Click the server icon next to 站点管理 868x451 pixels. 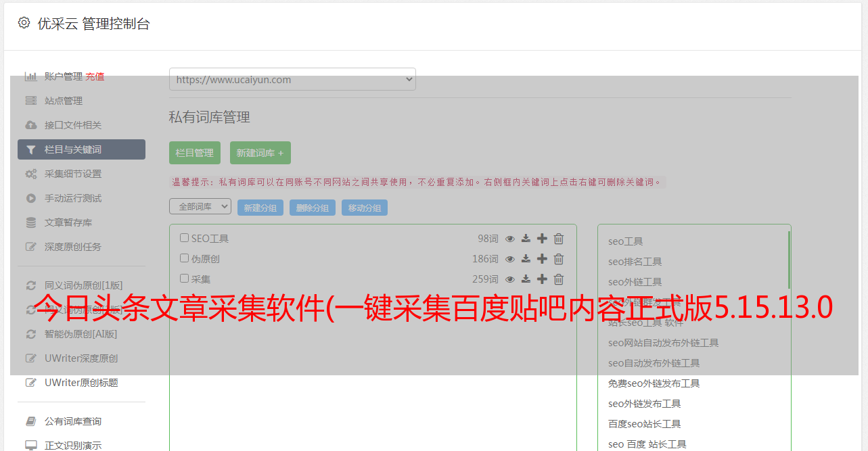(x=31, y=101)
